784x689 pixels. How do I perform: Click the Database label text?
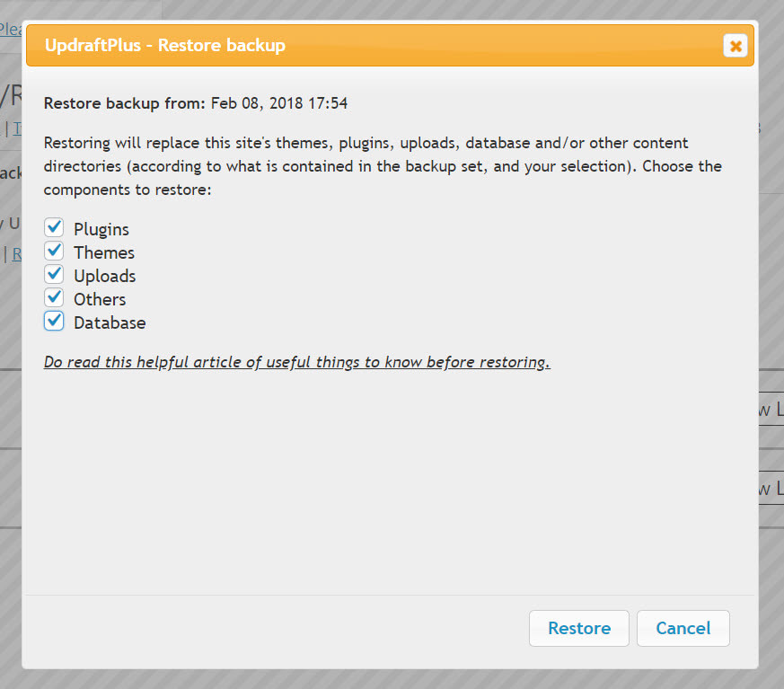coord(111,322)
